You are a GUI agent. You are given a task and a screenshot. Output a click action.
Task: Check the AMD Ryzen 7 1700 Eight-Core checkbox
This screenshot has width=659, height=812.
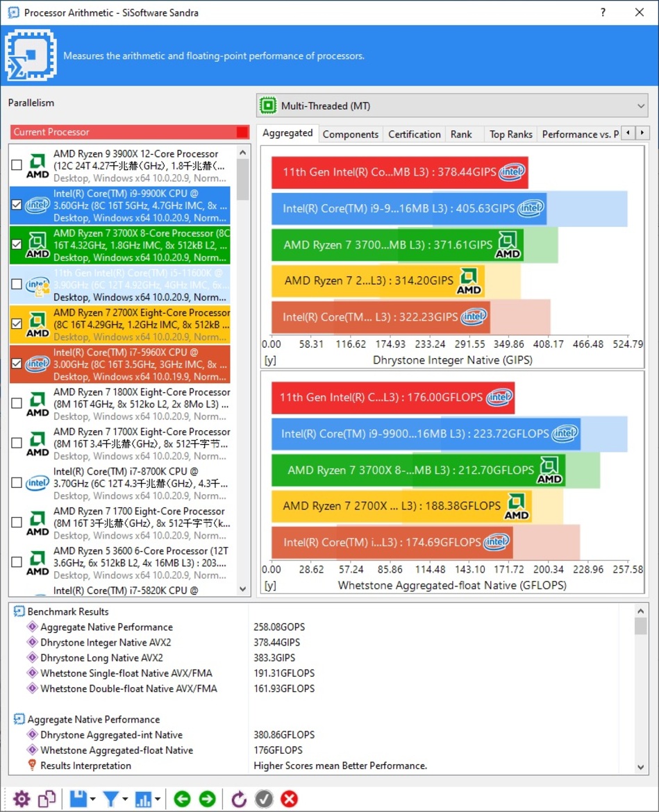click(17, 523)
